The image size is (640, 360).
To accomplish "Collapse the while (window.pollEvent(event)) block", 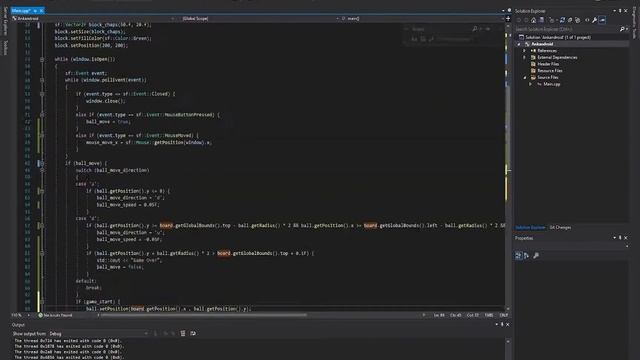I will 42,80.
